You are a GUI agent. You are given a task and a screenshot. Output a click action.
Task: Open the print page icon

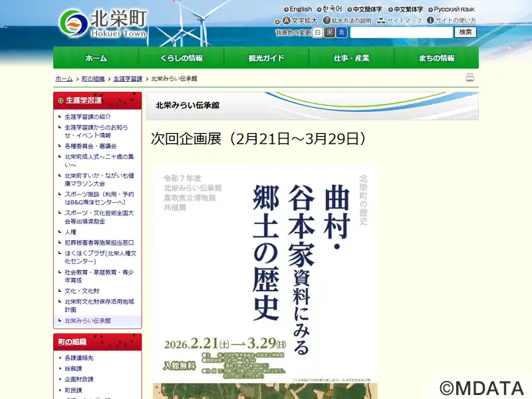point(470,78)
